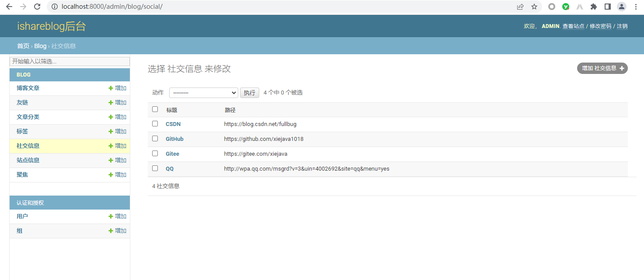Open Chrome three-dot menu

point(636,7)
